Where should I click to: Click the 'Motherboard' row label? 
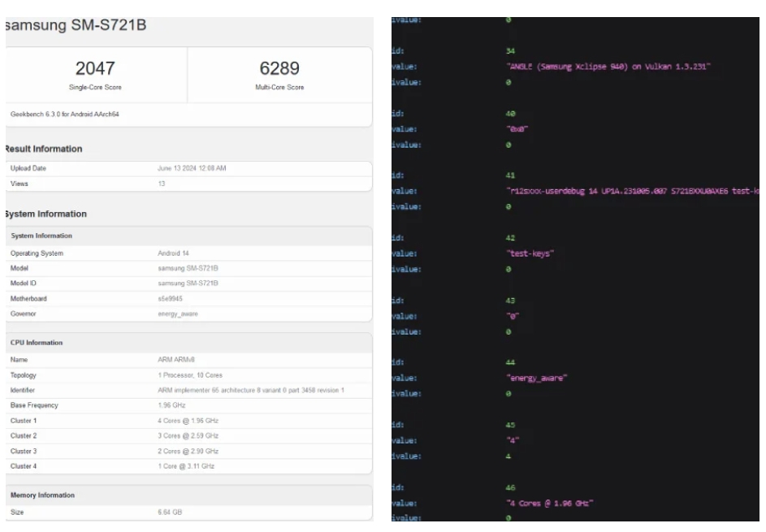(28, 299)
